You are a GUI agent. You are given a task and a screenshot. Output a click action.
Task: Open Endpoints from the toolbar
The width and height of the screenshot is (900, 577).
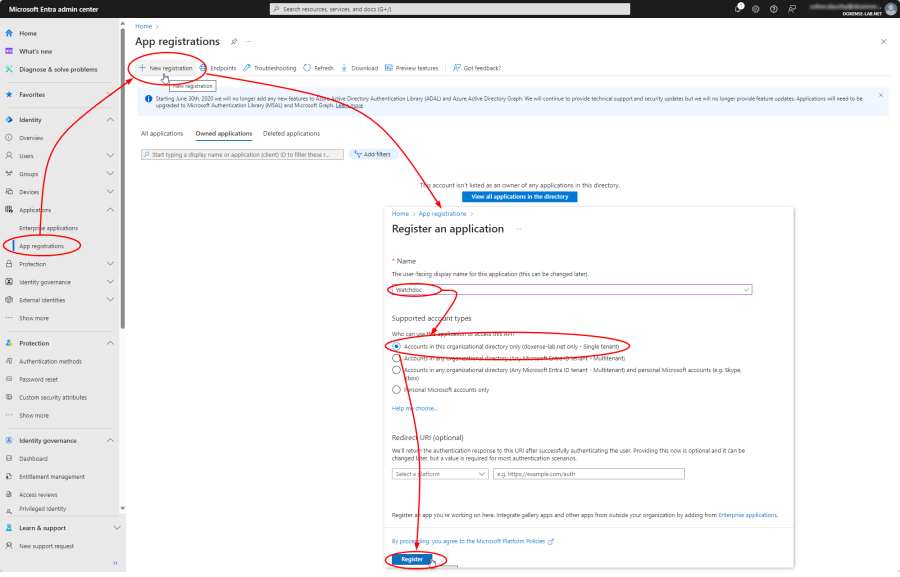tap(217, 68)
